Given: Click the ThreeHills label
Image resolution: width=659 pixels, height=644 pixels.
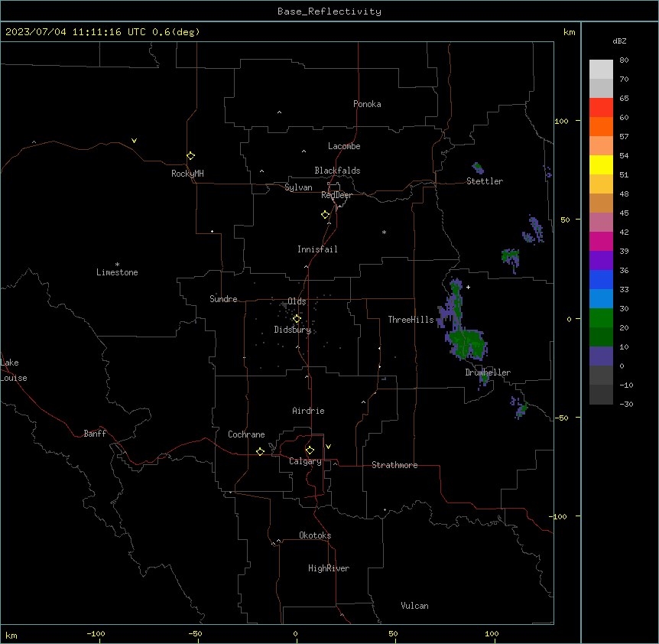Looking at the screenshot, I should (x=411, y=320).
